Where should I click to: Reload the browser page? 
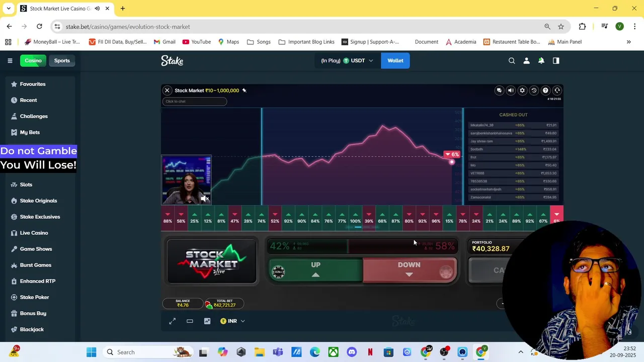coord(39,27)
